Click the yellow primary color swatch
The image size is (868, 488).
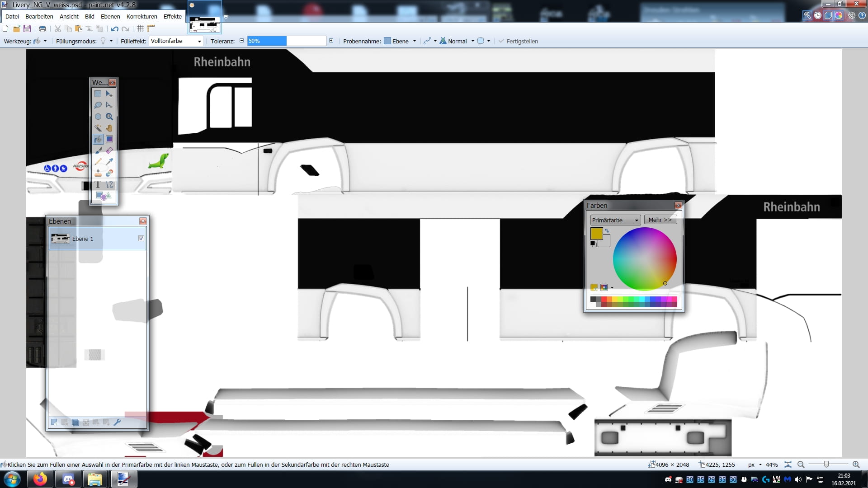[x=596, y=234]
